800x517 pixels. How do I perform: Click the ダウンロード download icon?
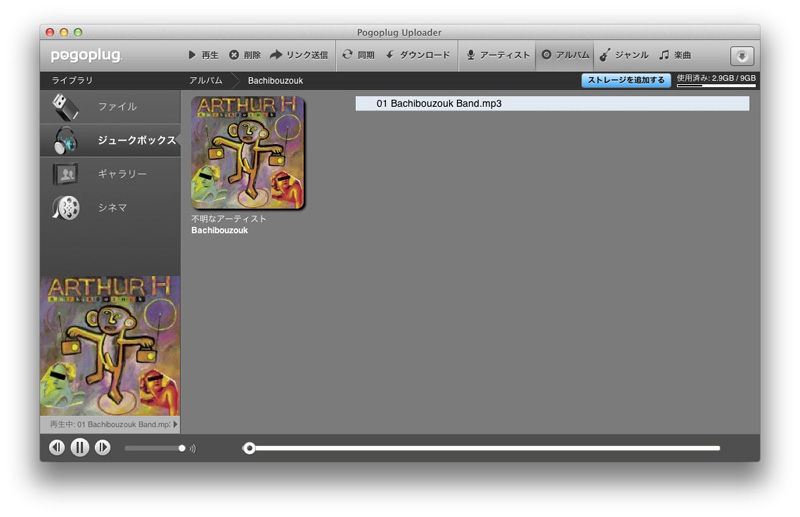390,55
